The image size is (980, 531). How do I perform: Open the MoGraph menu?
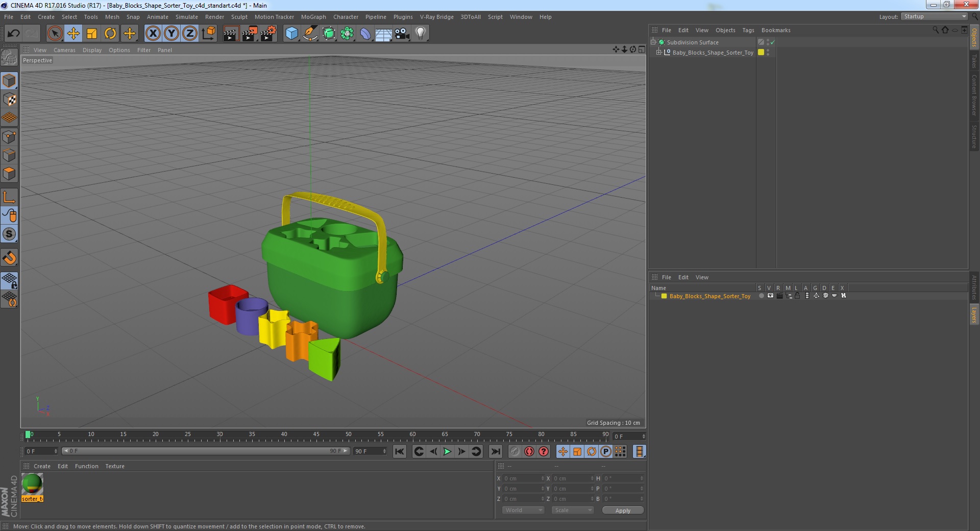click(x=313, y=17)
